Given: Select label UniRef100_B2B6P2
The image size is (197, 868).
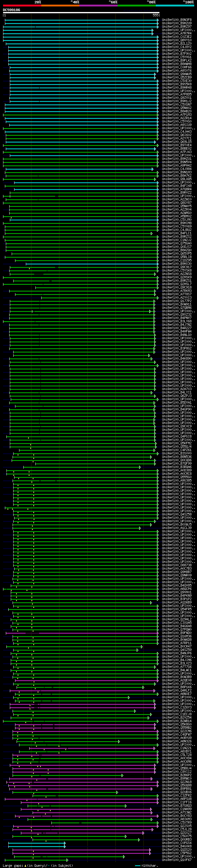Looking at the screenshot, I should (177, 775).
